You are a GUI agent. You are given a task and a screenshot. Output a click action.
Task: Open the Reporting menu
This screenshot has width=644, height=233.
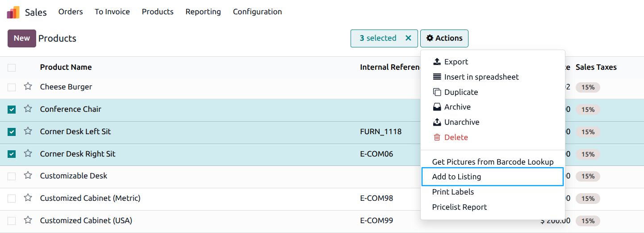tap(203, 12)
